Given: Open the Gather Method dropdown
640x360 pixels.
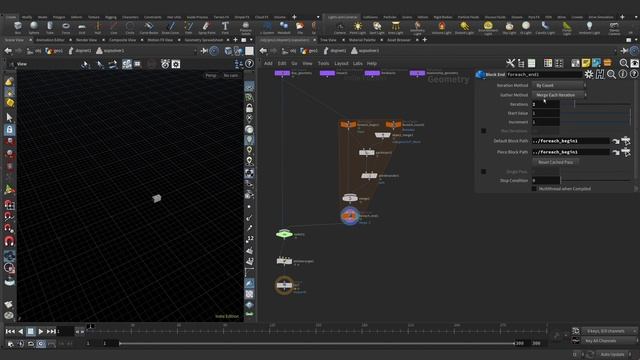Looking at the screenshot, I should (559, 95).
